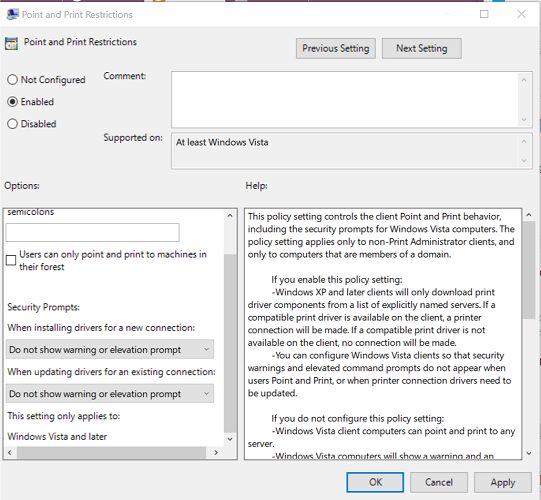Image resolution: width=541 pixels, height=500 pixels.
Task: Click the policy icon beside the dialog heading
Action: point(11,43)
